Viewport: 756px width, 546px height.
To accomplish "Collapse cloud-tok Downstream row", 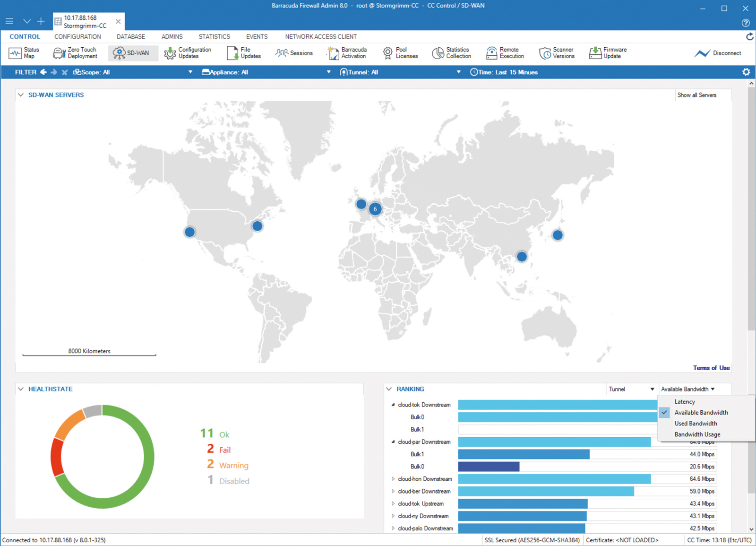I will click(393, 405).
